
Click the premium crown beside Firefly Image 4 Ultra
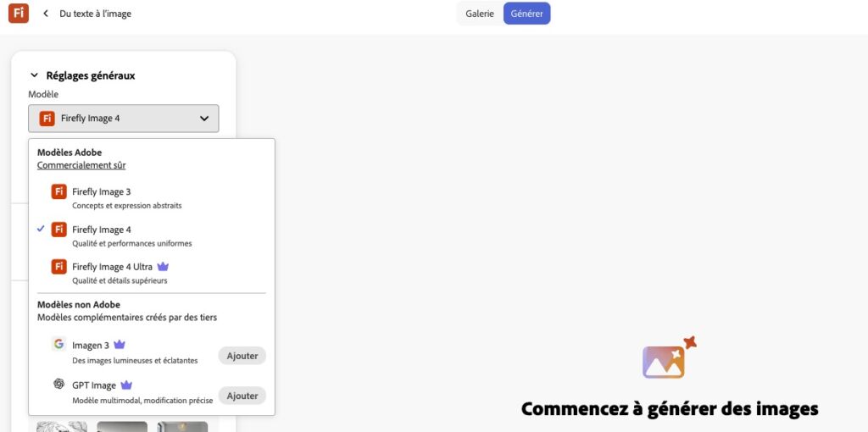[x=163, y=267]
